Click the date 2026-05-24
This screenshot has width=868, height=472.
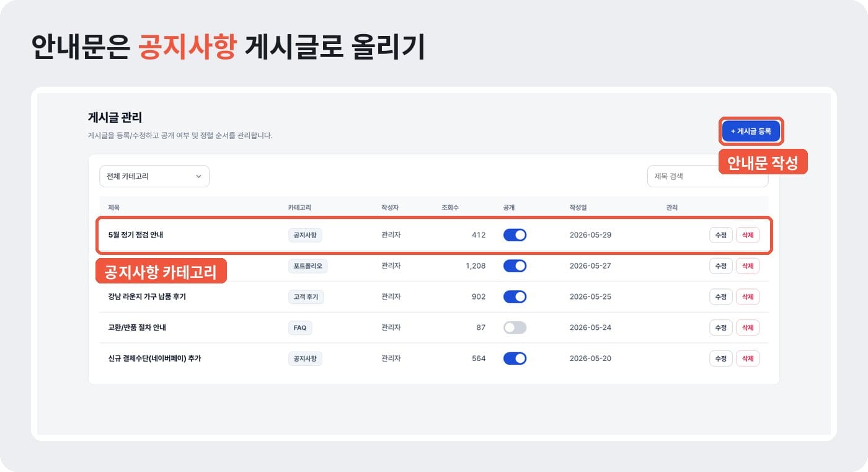pyautogui.click(x=590, y=327)
